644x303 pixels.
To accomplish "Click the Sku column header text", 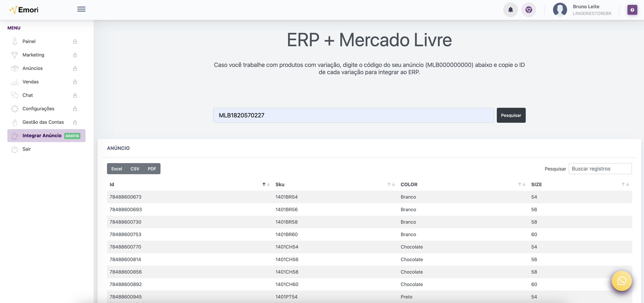I will tap(280, 184).
